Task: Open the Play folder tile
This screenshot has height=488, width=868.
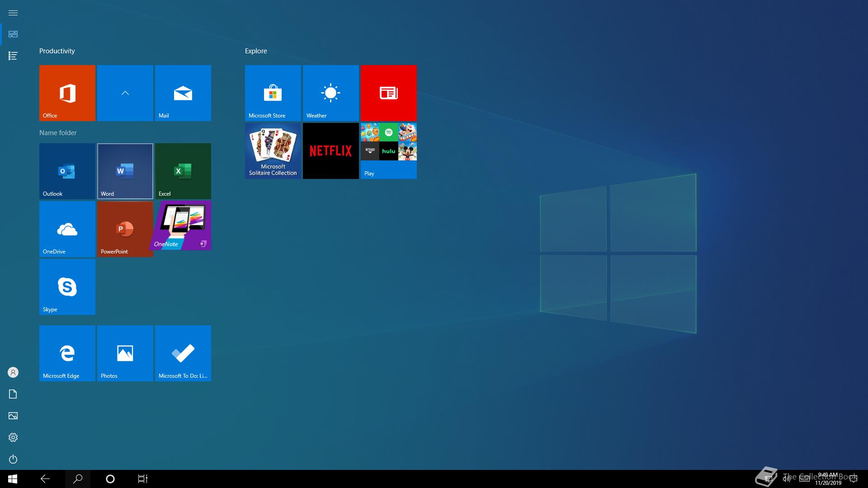Action: point(389,151)
